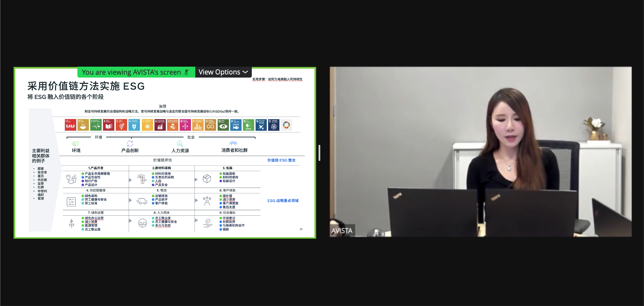Click the packaging box icon
The width and height of the screenshot is (644, 306).
tap(207, 179)
